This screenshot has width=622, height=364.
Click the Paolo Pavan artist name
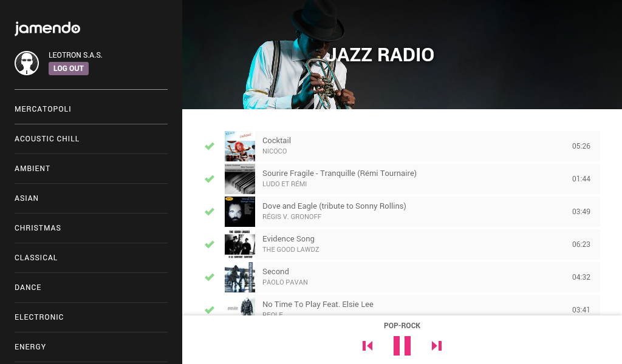[285, 283]
